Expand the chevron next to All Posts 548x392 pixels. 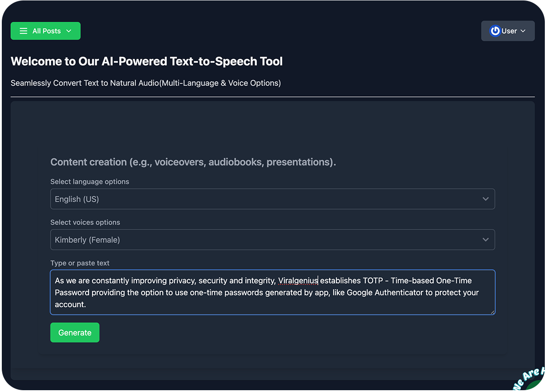click(69, 31)
